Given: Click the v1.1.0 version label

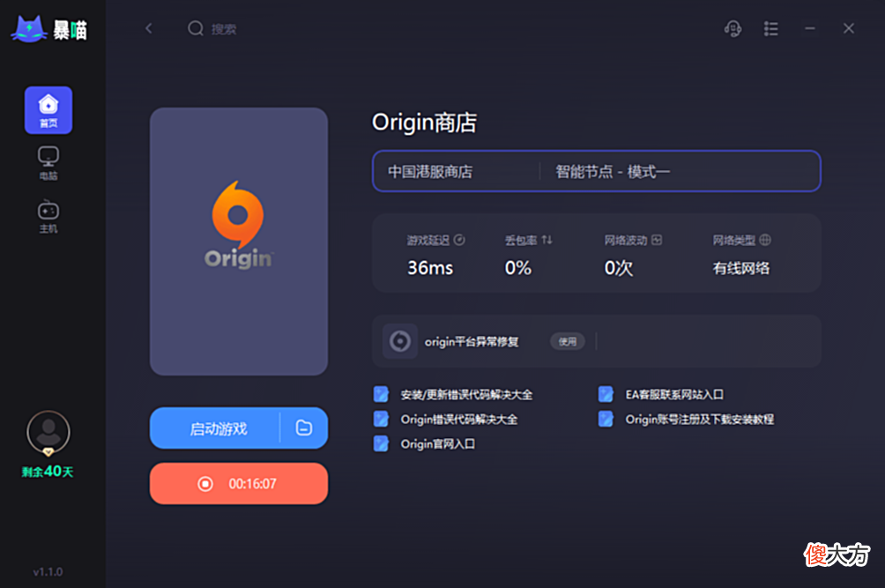Looking at the screenshot, I should point(48,571).
